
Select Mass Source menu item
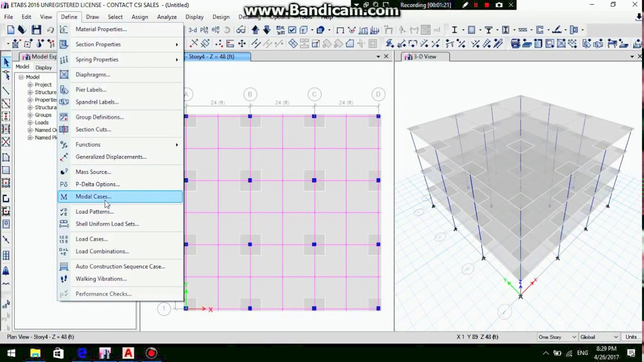[120, 172]
